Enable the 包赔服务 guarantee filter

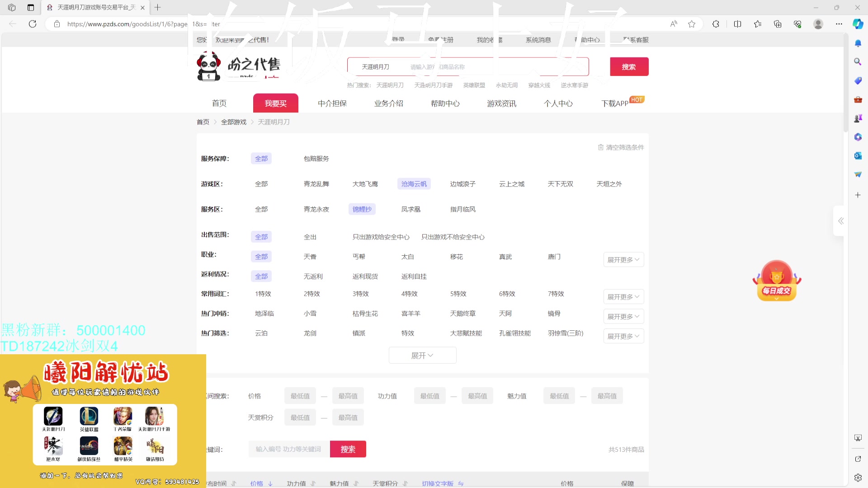[316, 158]
